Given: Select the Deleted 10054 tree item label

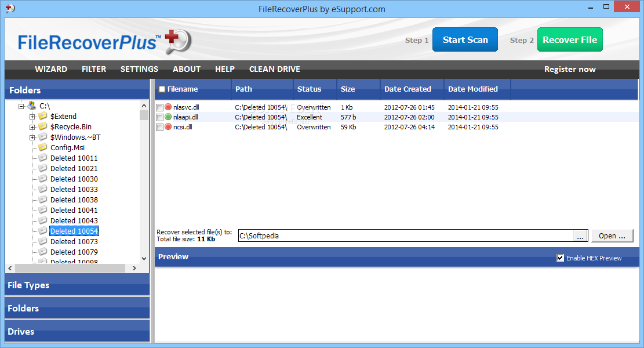Looking at the screenshot, I should point(74,231).
